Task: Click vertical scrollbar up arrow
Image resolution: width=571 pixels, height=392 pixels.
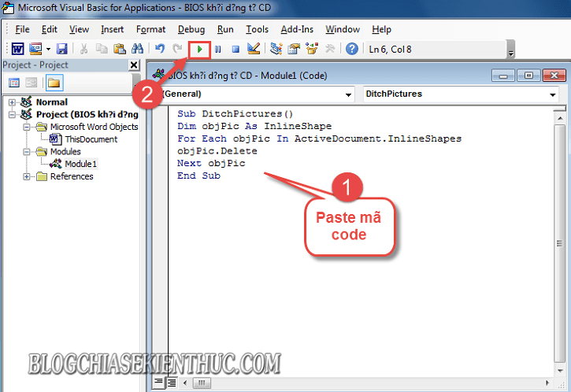Action: pos(560,118)
